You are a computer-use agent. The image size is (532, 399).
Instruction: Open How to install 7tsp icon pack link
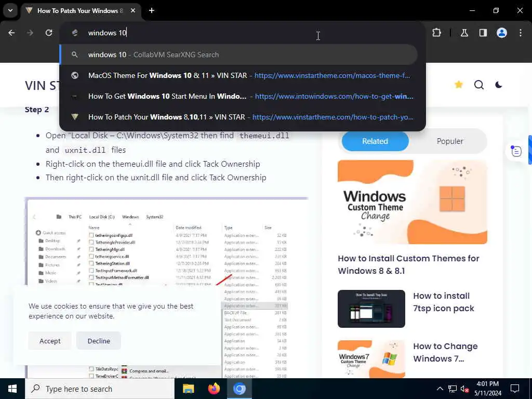point(444,302)
